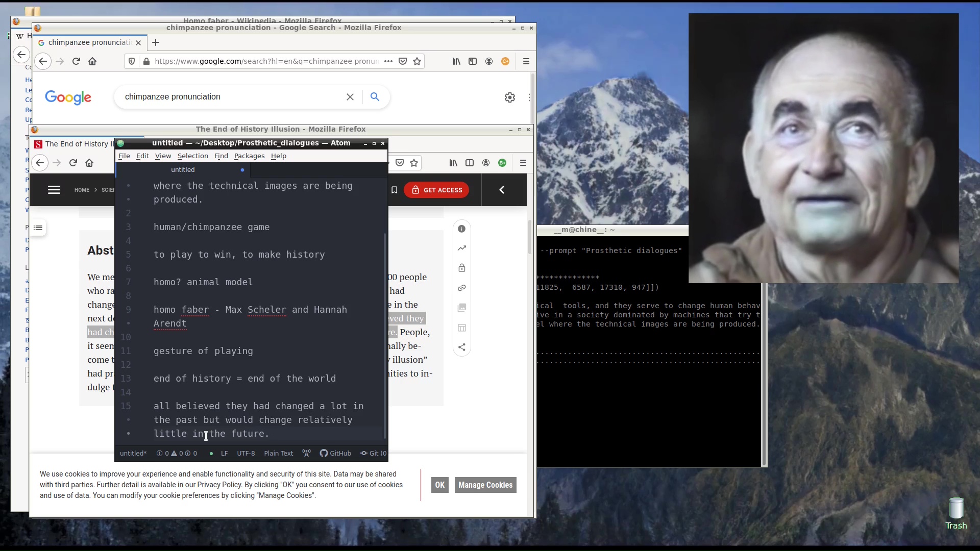Open hamburger menu in Google Search Firefox window
The image size is (980, 551).
click(x=526, y=61)
